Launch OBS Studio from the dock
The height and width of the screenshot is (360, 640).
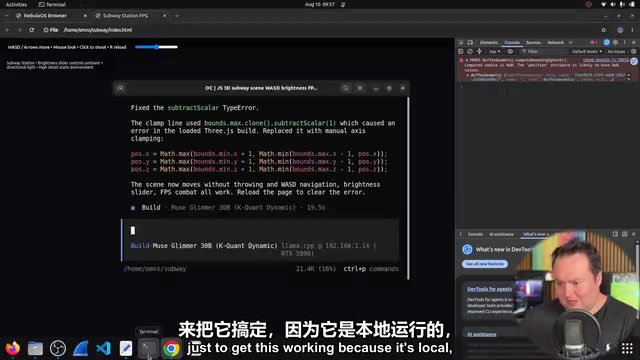coord(58,348)
